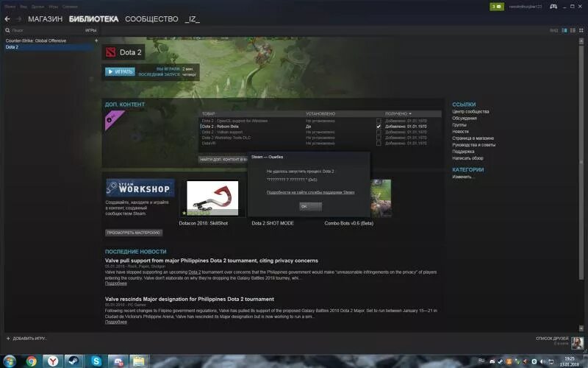Click the Dota 2 red logo icon
This screenshot has height=368, width=588.
[x=111, y=52]
